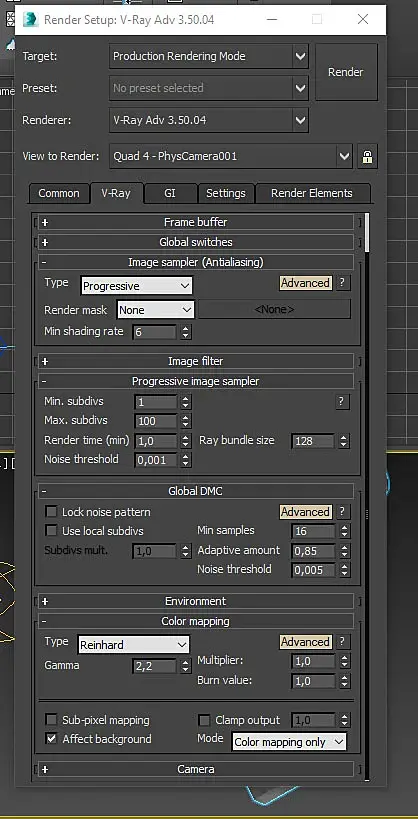Viewport: 418px width, 819px height.
Task: Switch to the GI tab
Action: pos(170,193)
